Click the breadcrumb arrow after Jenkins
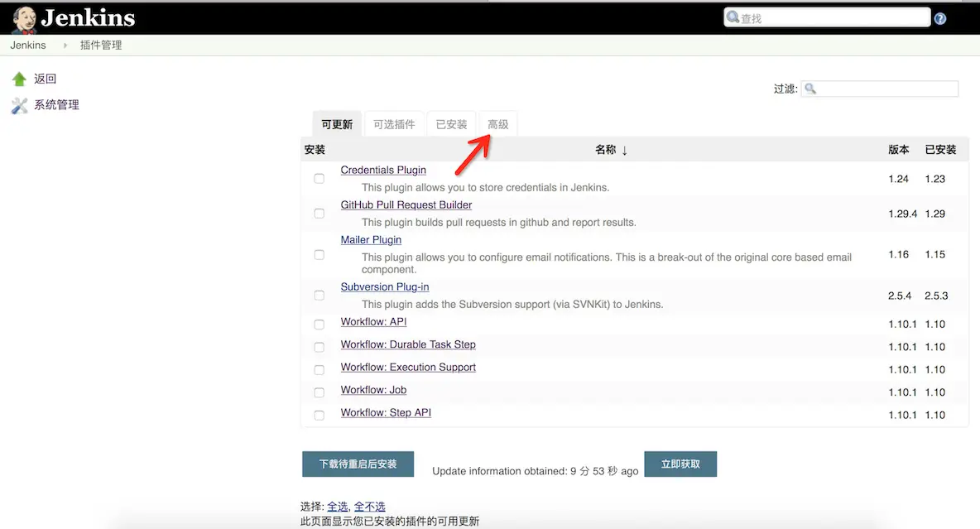This screenshot has height=529, width=980. coord(65,45)
